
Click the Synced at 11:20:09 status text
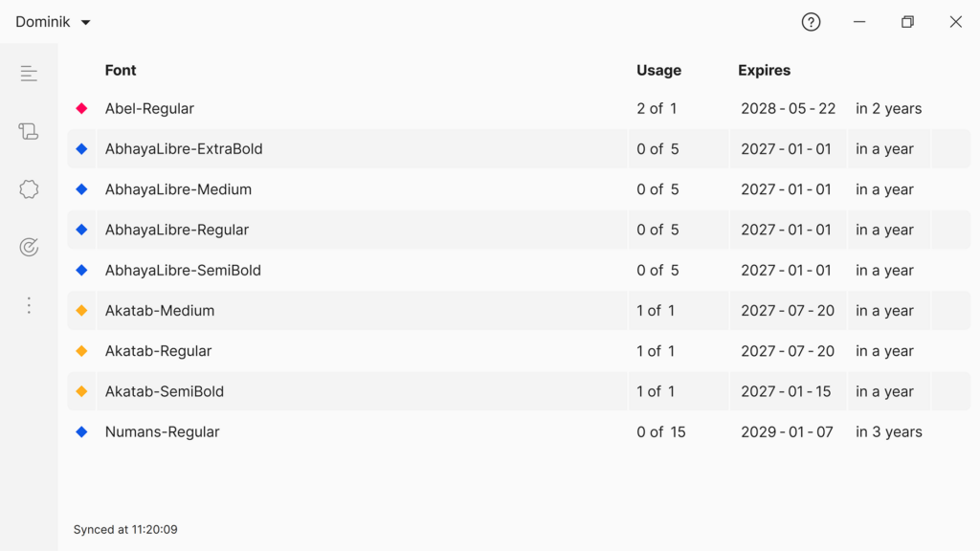(x=125, y=530)
